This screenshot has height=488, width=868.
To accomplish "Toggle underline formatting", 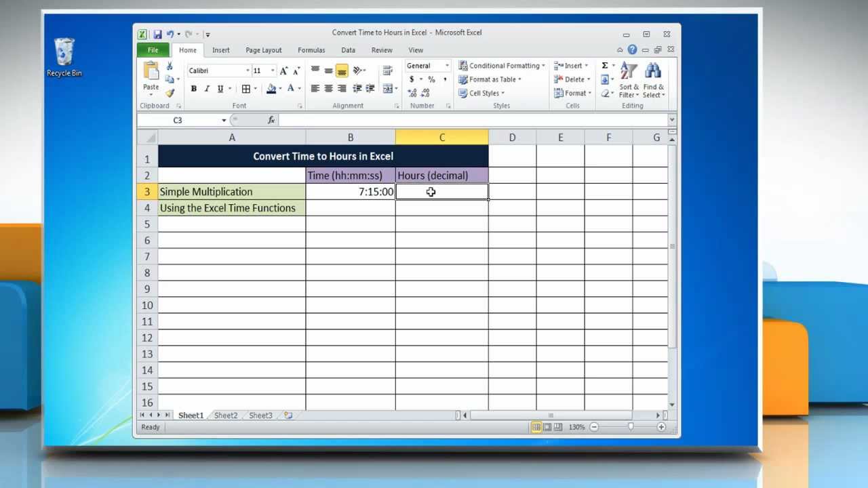I will click(220, 89).
